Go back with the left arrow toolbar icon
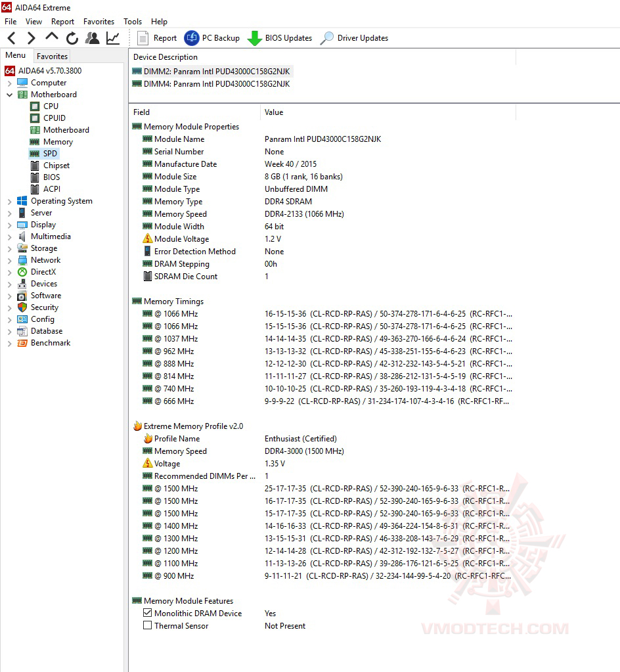Screen dimensions: 620x672 tap(12, 38)
